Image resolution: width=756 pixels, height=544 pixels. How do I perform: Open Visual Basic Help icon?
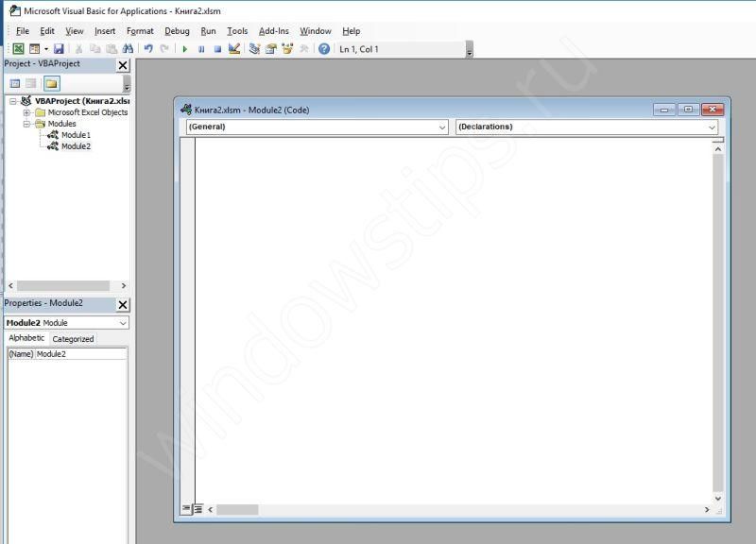324,49
